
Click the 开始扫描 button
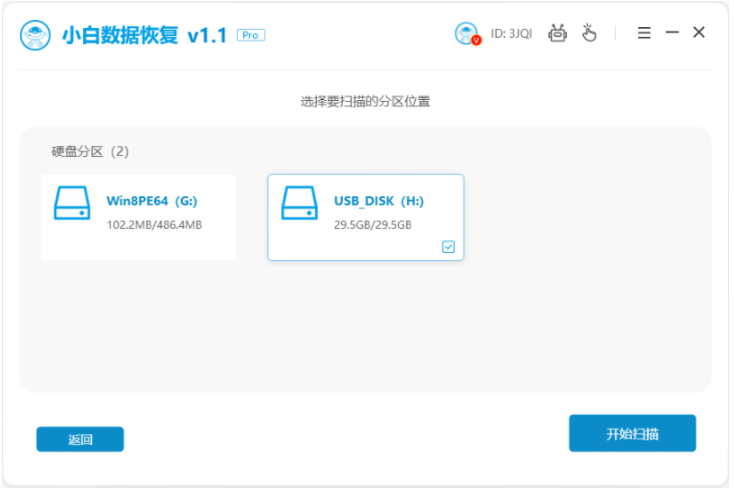pos(632,433)
